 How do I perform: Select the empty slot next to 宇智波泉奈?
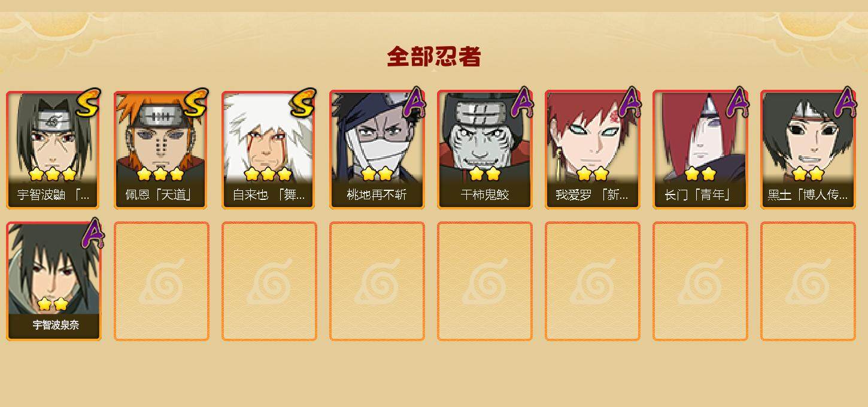pos(161,281)
